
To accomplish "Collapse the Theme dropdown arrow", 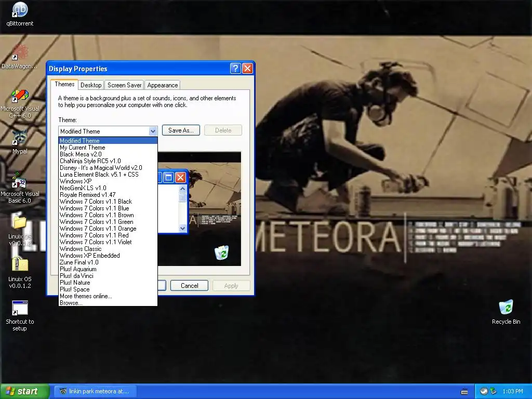I will click(x=153, y=131).
